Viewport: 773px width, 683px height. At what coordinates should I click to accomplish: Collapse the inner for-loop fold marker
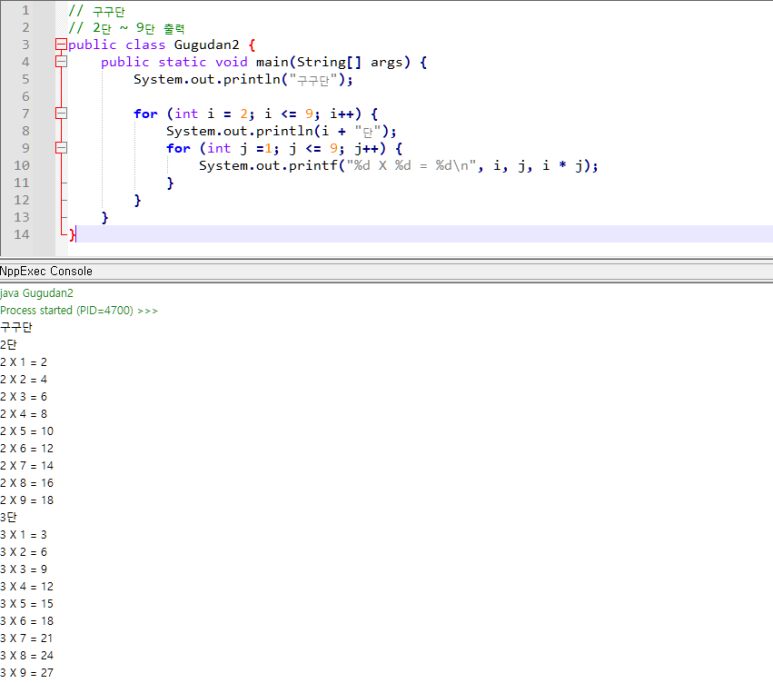point(61,148)
